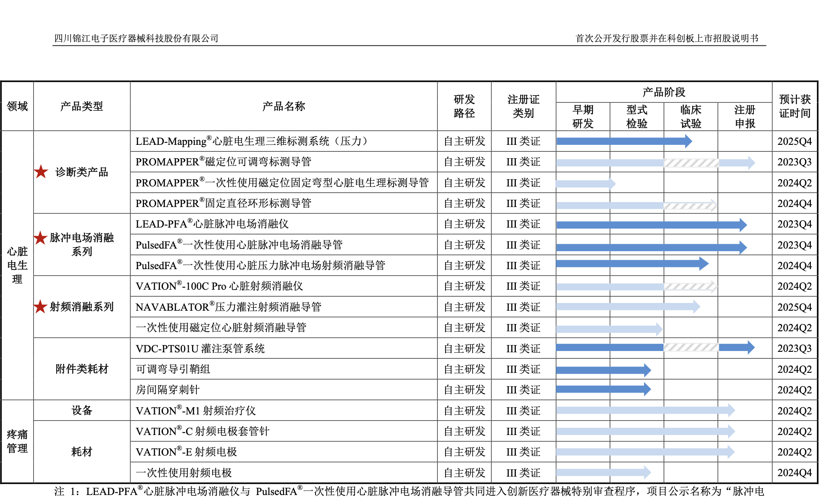Select the star icon beside 射频消融系列
This screenshot has width=825, height=504.
[x=41, y=306]
